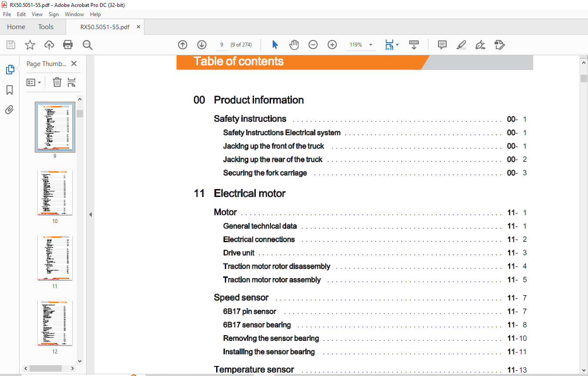The image size is (588, 376).
Task: Open the Sign menu
Action: 53,14
